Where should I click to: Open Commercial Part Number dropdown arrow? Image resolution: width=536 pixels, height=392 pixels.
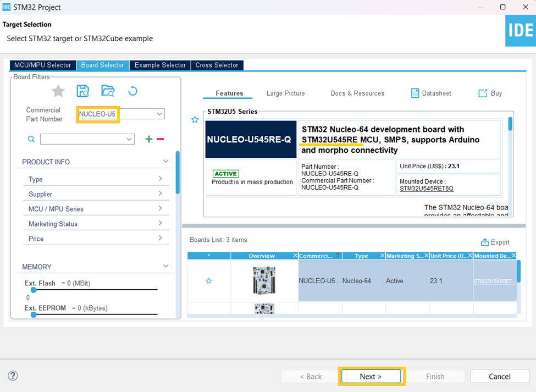click(x=159, y=114)
